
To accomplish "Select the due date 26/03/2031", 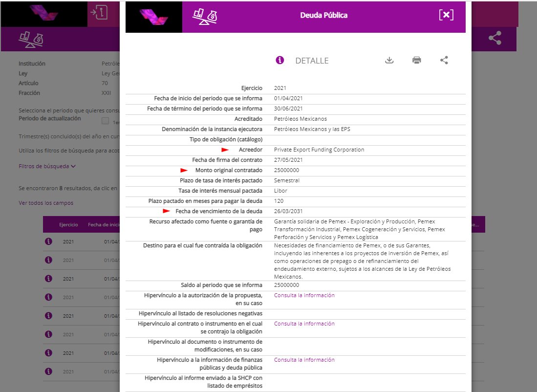I will pyautogui.click(x=288, y=212).
